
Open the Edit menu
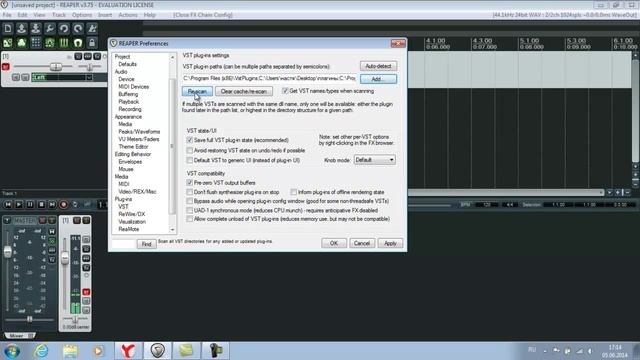coord(22,15)
